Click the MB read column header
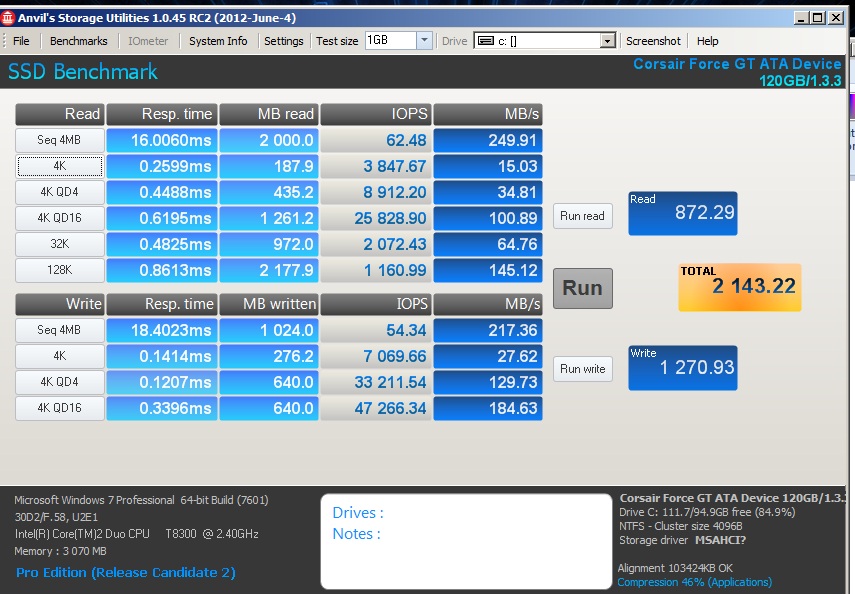Image resolution: width=855 pixels, height=594 pixels. pos(268,114)
